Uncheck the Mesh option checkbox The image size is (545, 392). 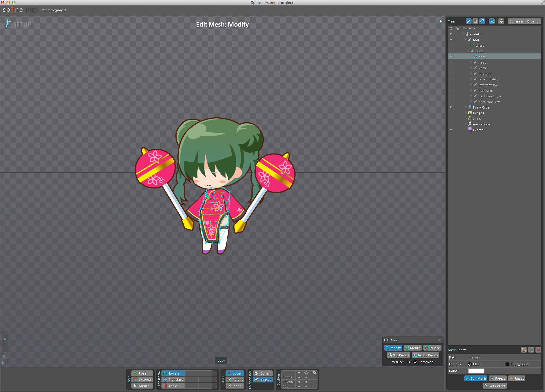click(470, 364)
